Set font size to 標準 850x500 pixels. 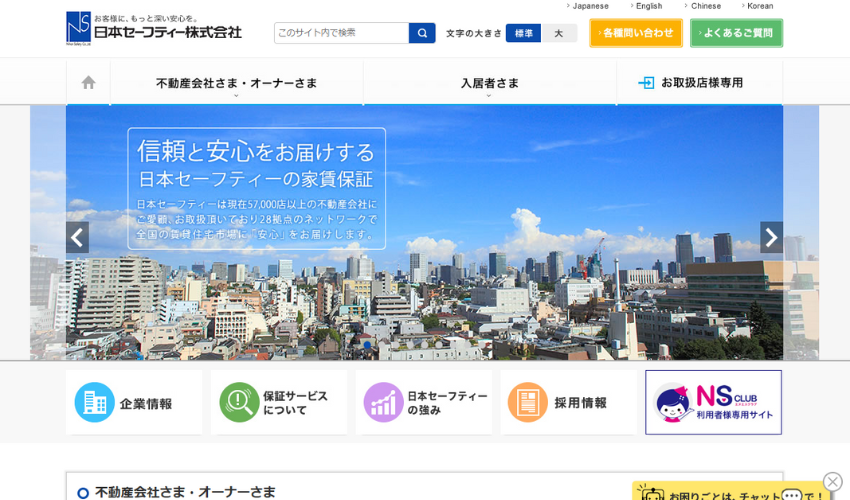pyautogui.click(x=523, y=33)
